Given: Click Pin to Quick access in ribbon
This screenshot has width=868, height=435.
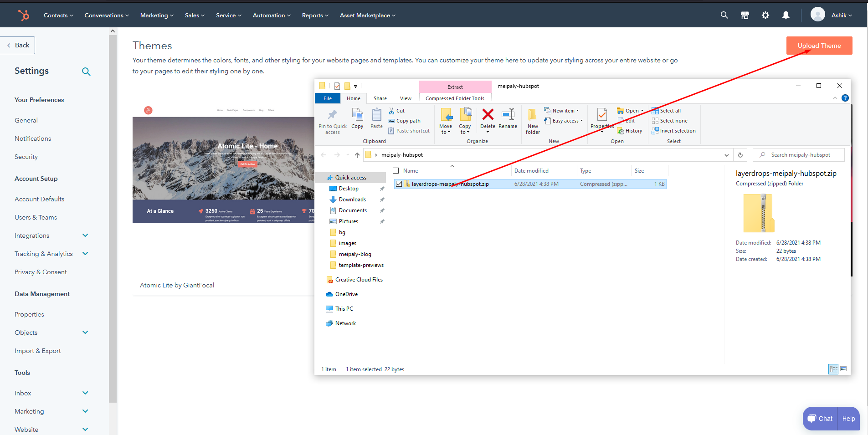Looking at the screenshot, I should click(333, 122).
